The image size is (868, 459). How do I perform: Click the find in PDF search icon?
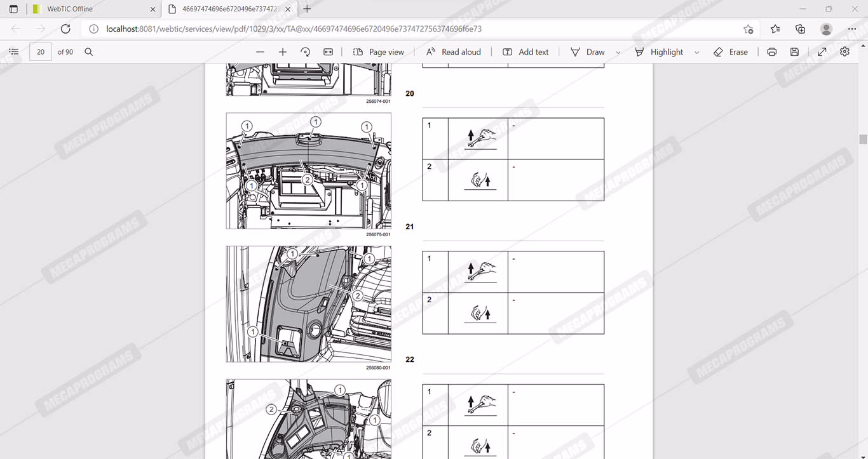(x=89, y=52)
